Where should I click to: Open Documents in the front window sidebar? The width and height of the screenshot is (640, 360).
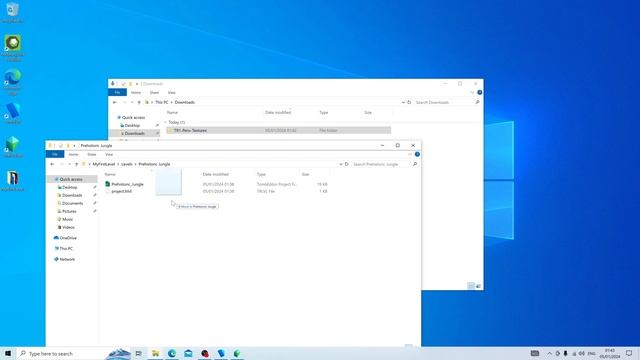(73, 203)
